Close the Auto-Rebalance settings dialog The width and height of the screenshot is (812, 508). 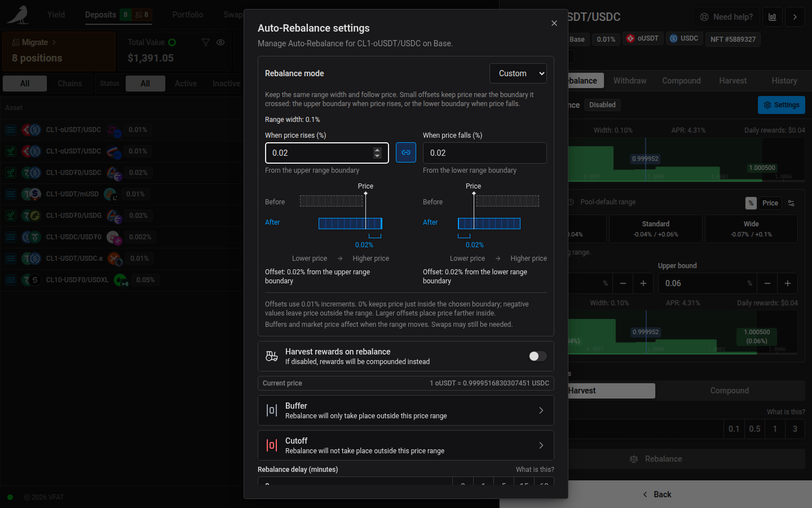coord(554,23)
